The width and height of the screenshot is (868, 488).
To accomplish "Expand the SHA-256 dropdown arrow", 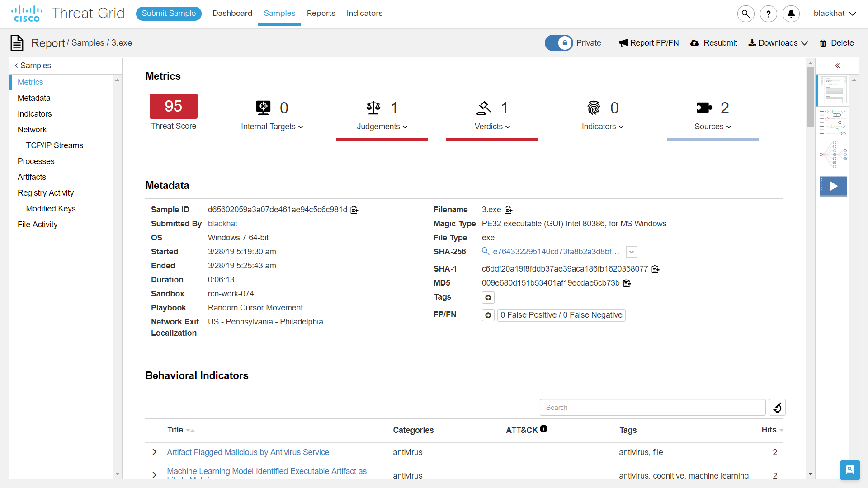I will [632, 252].
